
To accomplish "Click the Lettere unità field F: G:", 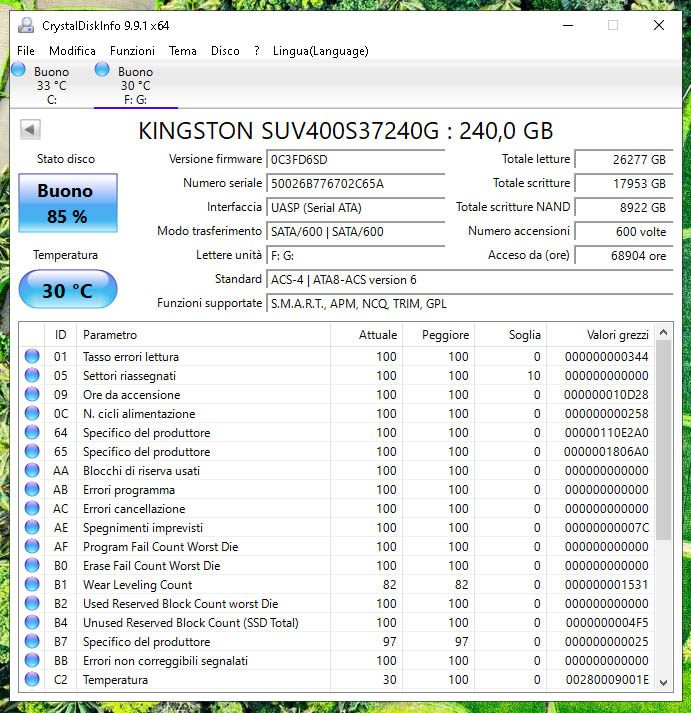I will [x=355, y=256].
